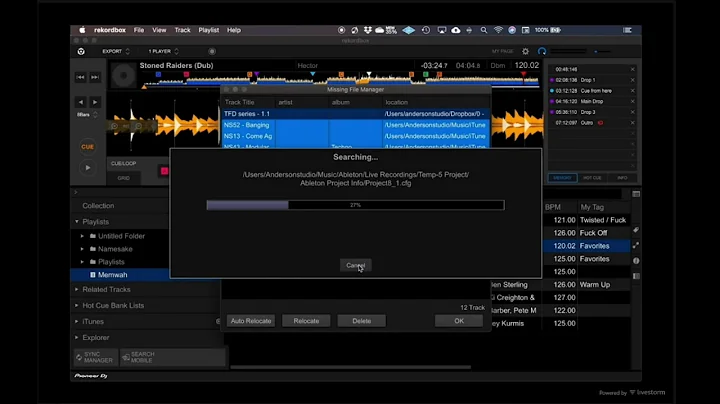
Task: Expand the Explorer section
Action: point(77,337)
